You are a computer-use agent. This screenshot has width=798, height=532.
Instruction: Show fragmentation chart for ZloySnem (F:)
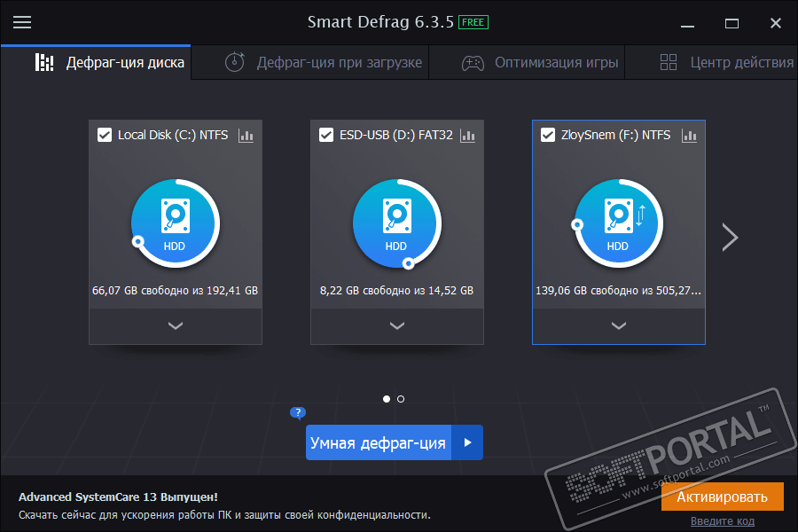click(x=689, y=136)
